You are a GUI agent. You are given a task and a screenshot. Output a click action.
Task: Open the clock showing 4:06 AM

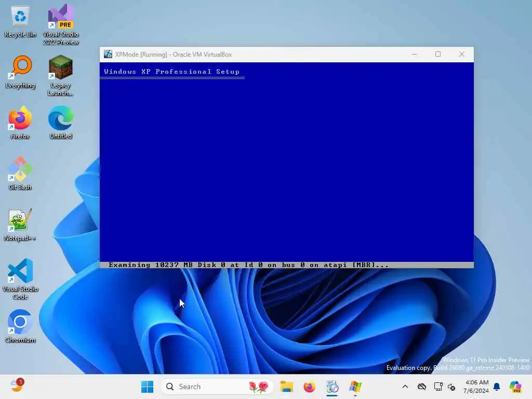pyautogui.click(x=476, y=387)
